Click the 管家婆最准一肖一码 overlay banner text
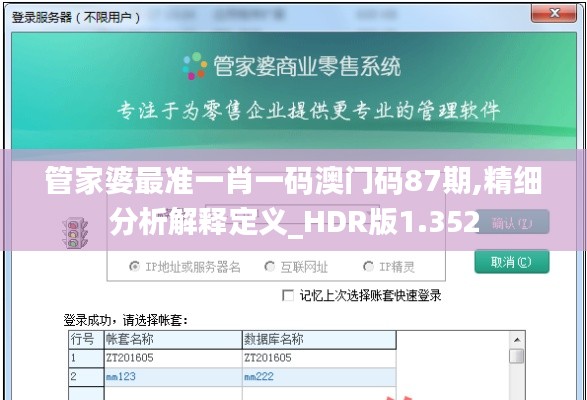 pos(294,201)
